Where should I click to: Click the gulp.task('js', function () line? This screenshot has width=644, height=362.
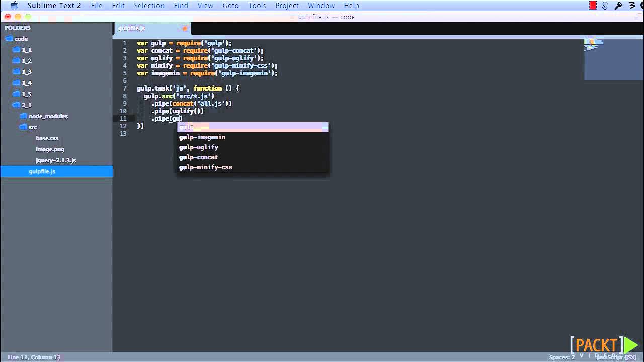pos(188,88)
